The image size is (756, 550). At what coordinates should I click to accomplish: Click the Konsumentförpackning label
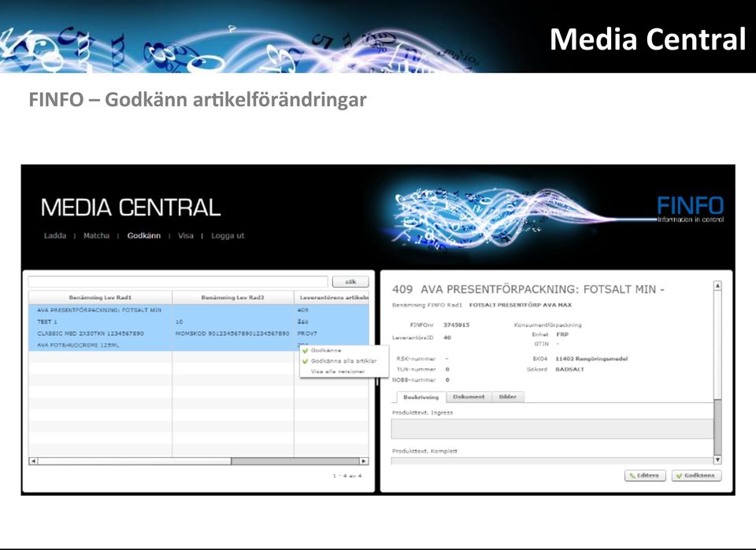[548, 325]
